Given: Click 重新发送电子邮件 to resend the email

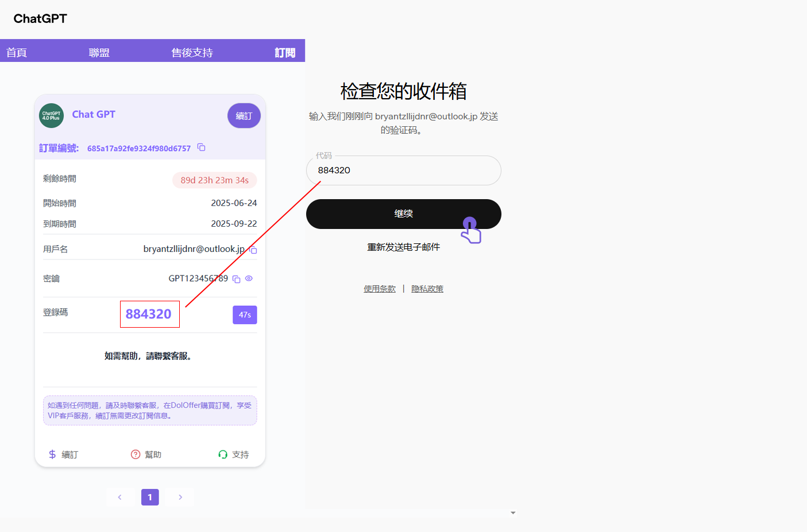Looking at the screenshot, I should point(404,247).
